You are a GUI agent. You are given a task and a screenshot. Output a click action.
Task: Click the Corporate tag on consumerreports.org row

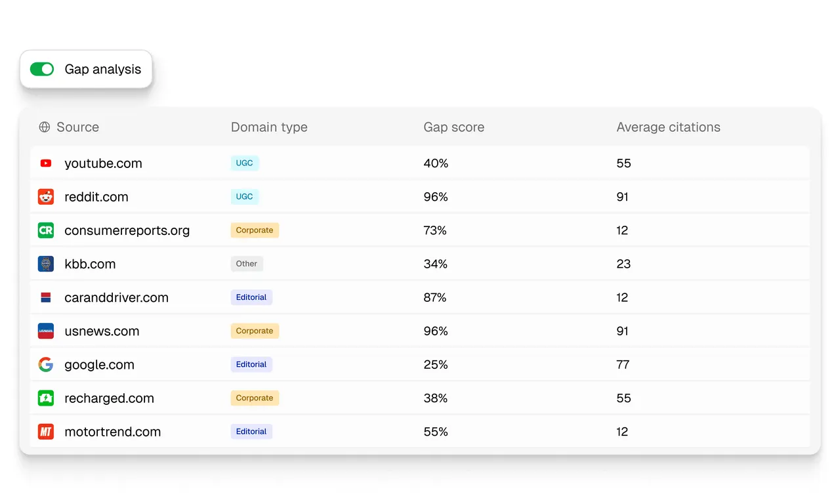coord(255,230)
